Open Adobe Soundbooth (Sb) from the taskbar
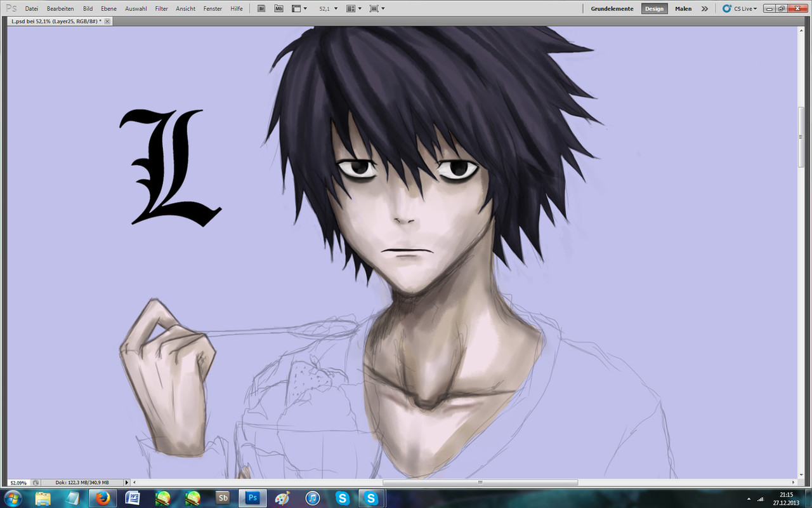This screenshot has width=812, height=508. click(x=223, y=498)
